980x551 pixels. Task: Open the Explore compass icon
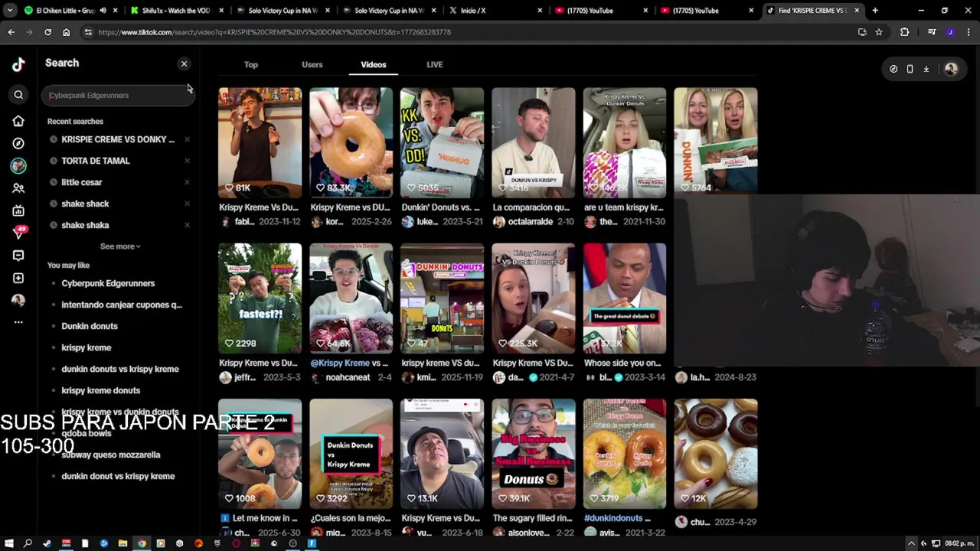coord(18,143)
